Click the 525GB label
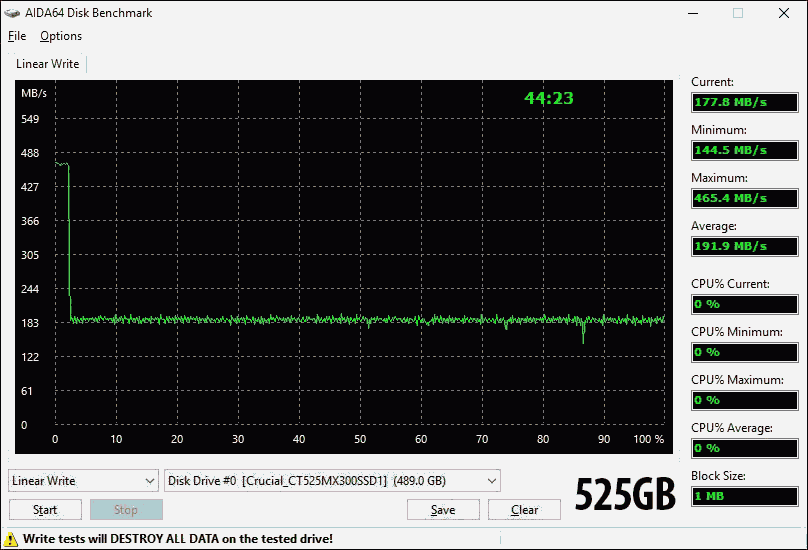This screenshot has width=808, height=550. tap(625, 494)
